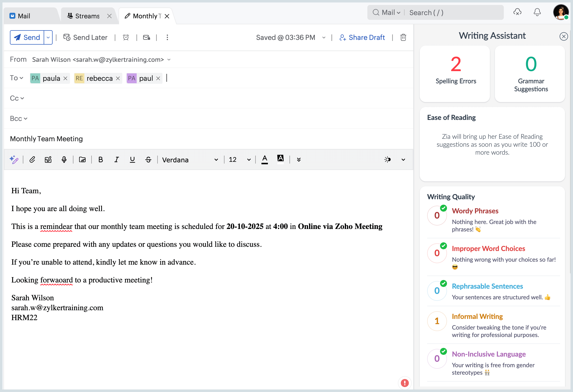573x392 pixels.
Task: Click the Zia AI writing assistant icon
Action: point(14,160)
